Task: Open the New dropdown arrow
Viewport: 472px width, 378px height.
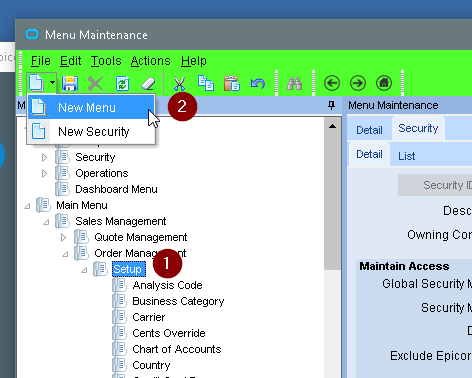Action: 52,82
